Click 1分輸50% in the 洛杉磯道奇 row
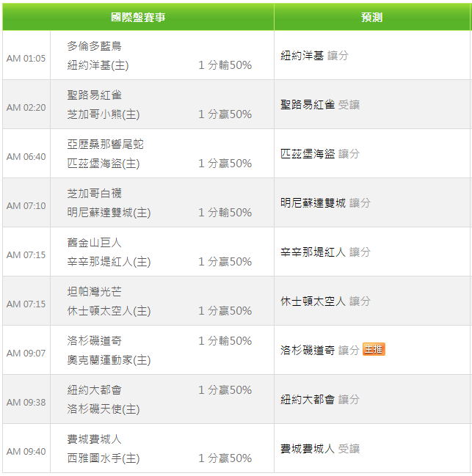Screen dimensions: 472x476 point(225,341)
